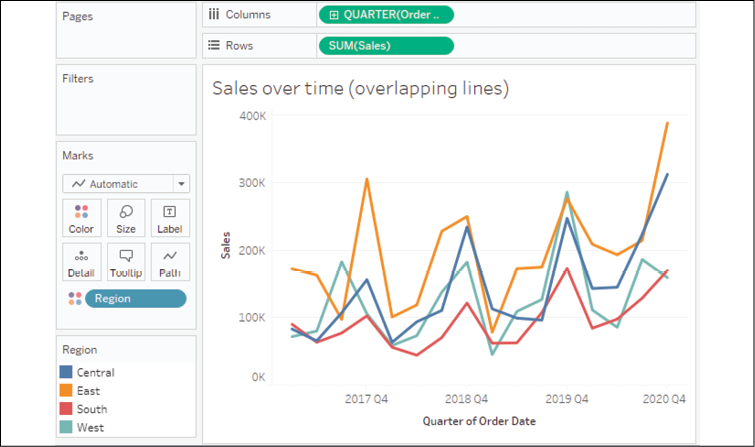Select the Region pill on Marks card
This screenshot has width=755, height=447.
coord(135,299)
